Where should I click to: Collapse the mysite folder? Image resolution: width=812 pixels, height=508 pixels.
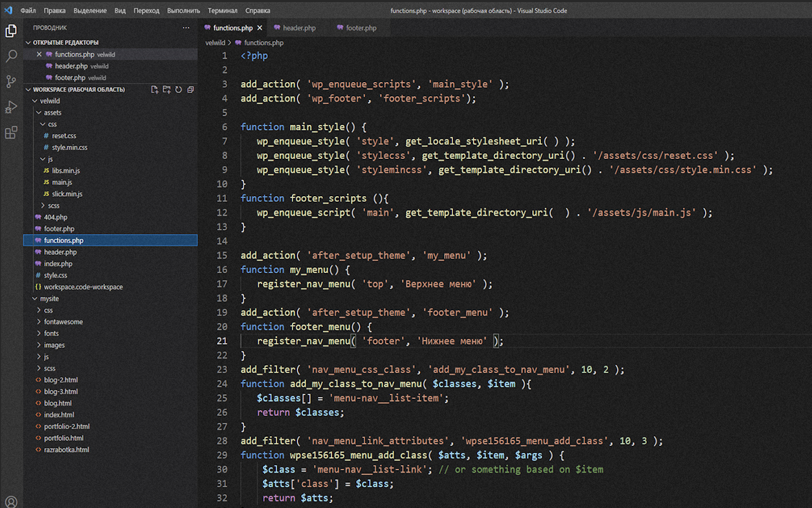click(x=49, y=299)
